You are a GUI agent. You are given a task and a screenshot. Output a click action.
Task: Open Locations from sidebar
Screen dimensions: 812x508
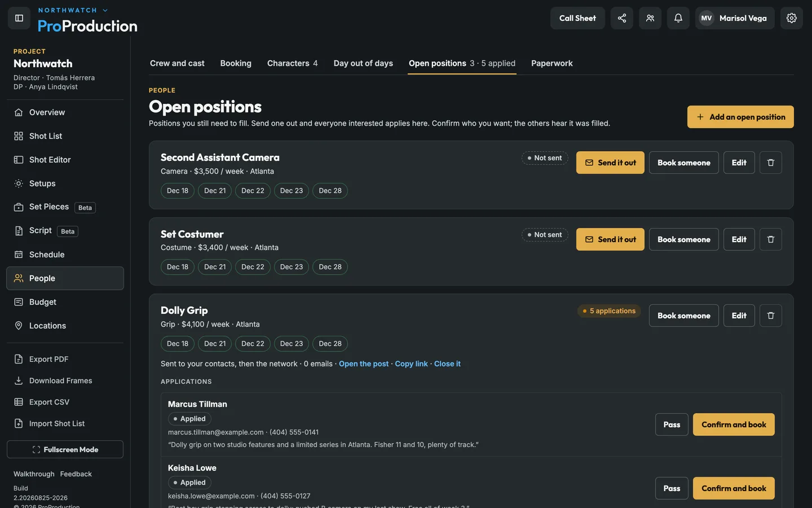65,326
